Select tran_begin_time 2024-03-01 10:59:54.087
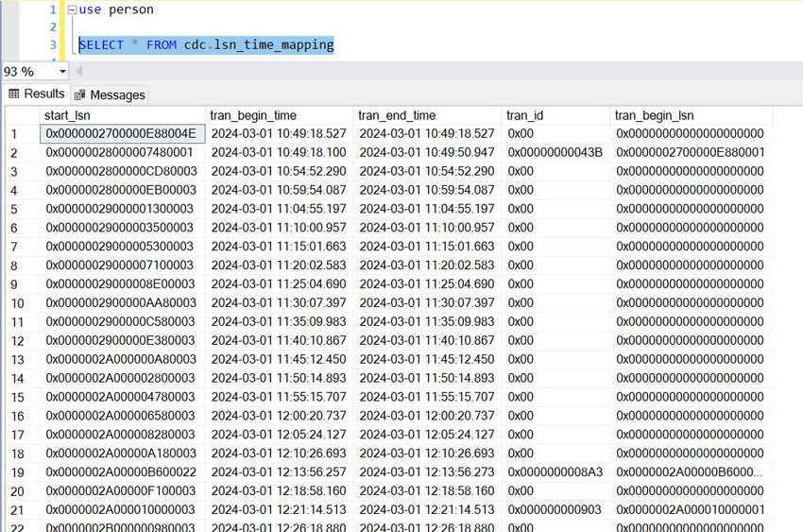Image resolution: width=803 pixels, height=532 pixels. [x=279, y=191]
